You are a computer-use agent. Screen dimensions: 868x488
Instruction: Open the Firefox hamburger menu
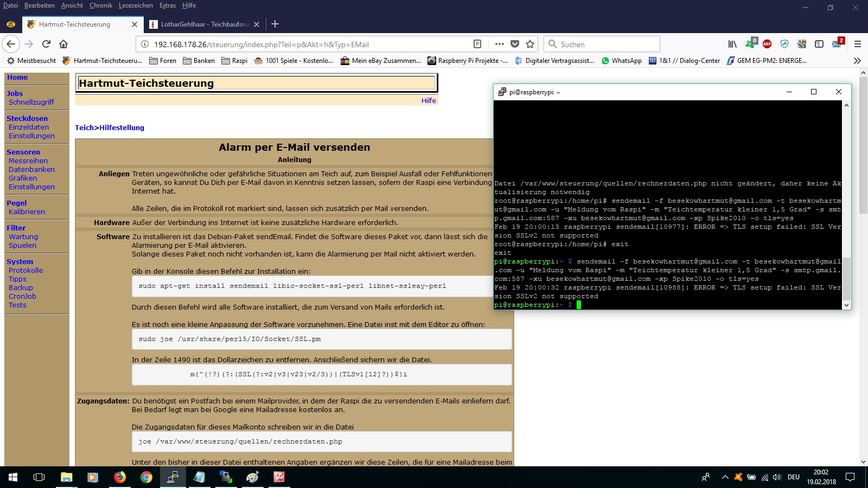(858, 44)
